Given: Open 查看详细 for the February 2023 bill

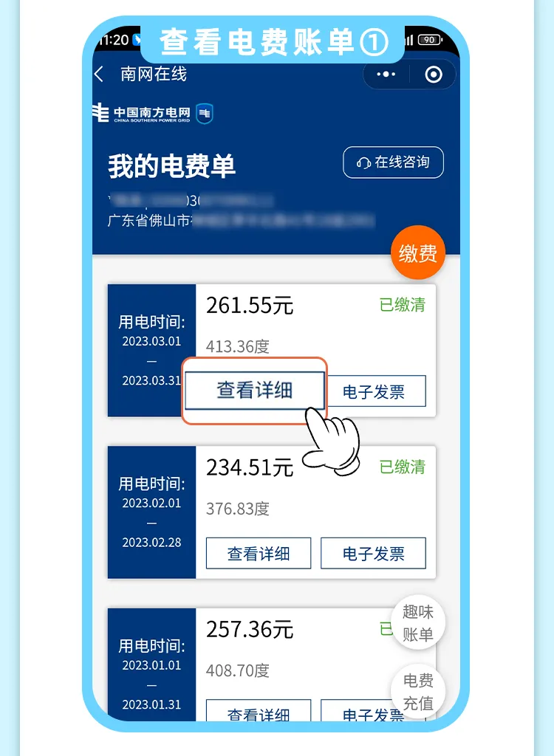Looking at the screenshot, I should point(259,553).
